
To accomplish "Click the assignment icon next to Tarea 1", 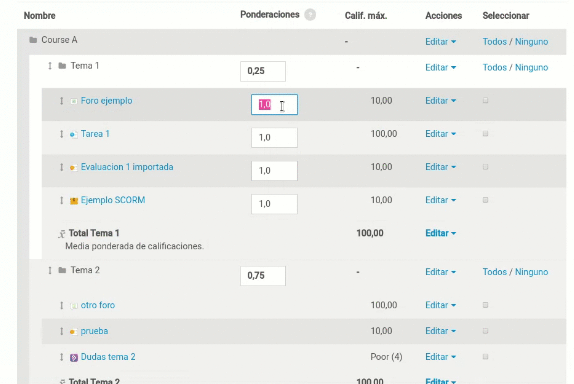I will (74, 134).
